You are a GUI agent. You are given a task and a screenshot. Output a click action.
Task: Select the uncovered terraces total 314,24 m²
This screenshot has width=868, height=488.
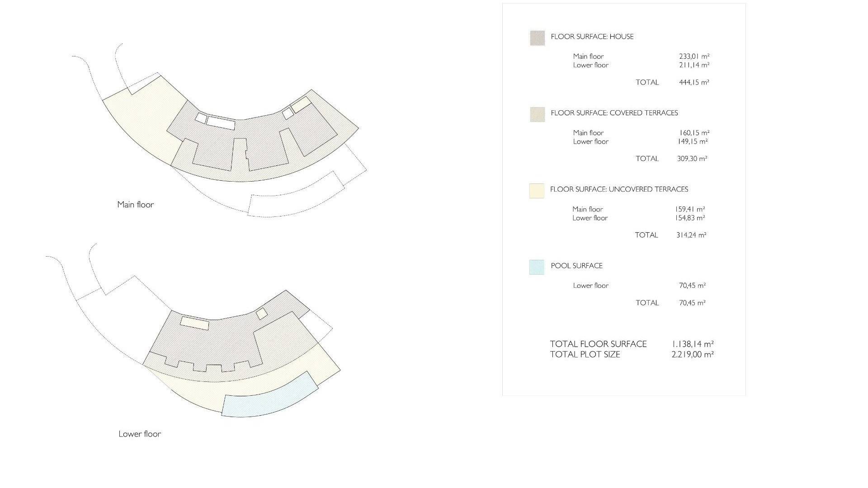point(691,235)
